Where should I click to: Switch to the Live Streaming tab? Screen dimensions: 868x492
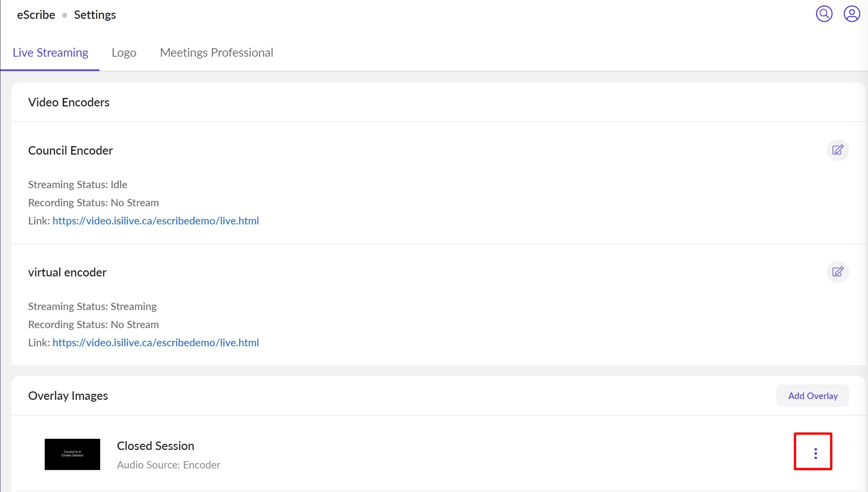point(50,52)
